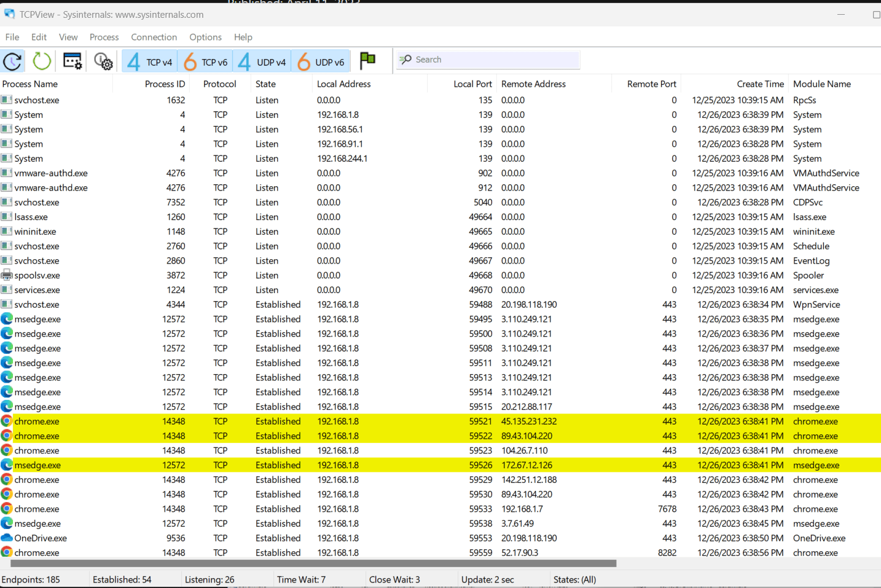The width and height of the screenshot is (881, 588).
Task: Open the Options menu
Action: coord(205,37)
